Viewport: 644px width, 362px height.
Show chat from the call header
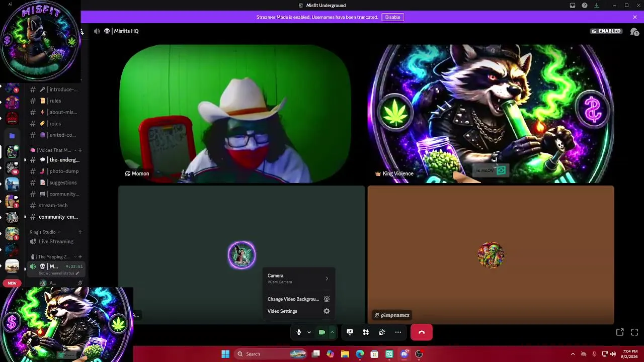634,31
